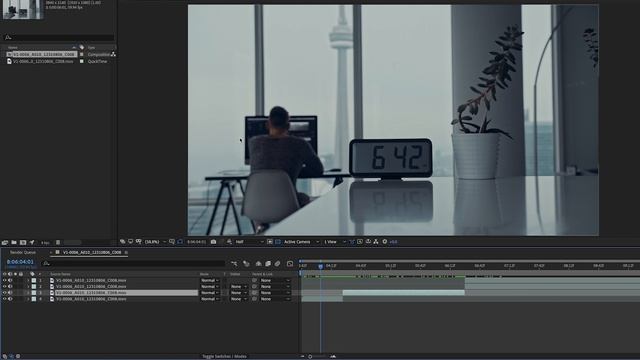
Task: Open the timeline panel menu icon
Action: pyautogui.click(x=126, y=253)
